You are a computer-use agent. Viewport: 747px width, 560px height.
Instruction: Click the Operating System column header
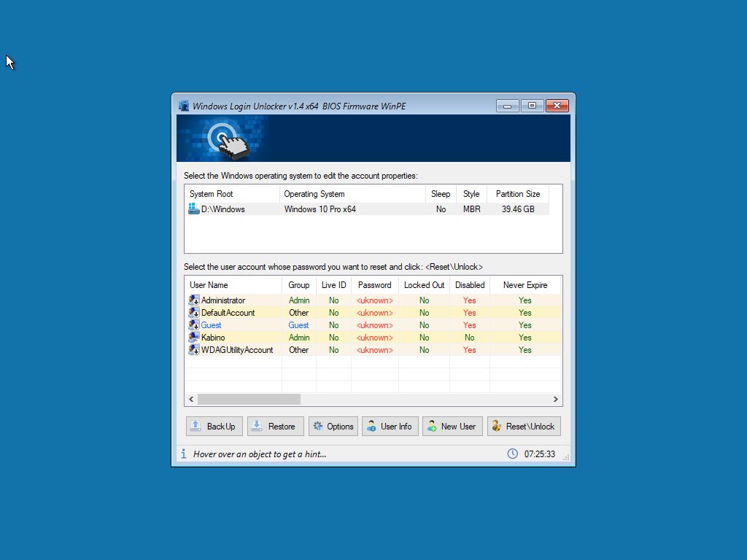click(x=352, y=194)
